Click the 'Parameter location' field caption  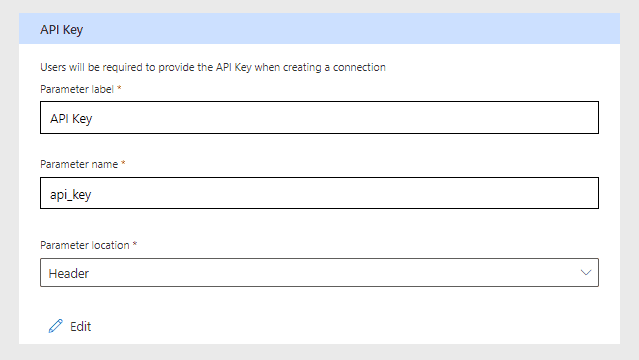[84, 245]
